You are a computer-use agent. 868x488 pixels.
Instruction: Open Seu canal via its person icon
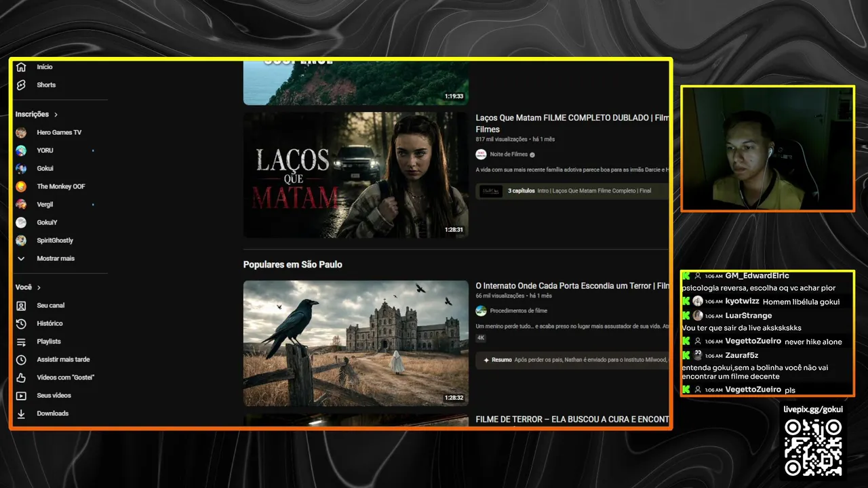coord(21,306)
